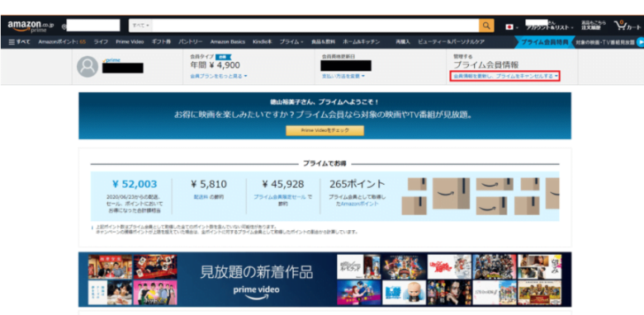Click the 年間 ¥ 4,900 membership price
This screenshot has height=315, width=644.
215,65
